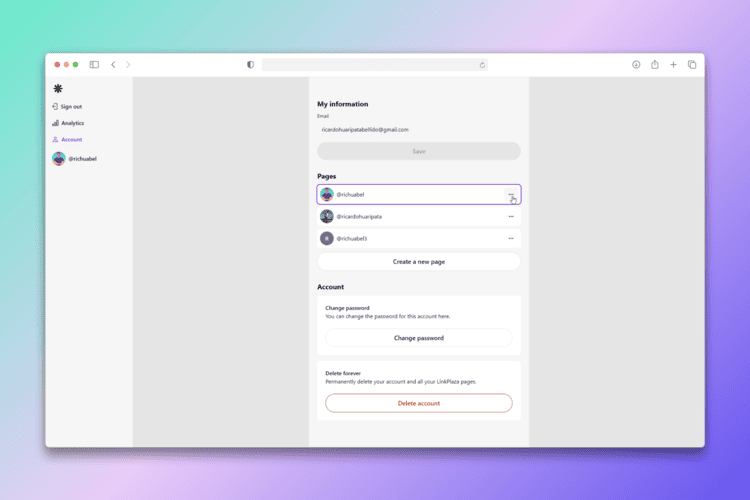
Task: Open the Analytics sidebar item
Action: pos(68,123)
